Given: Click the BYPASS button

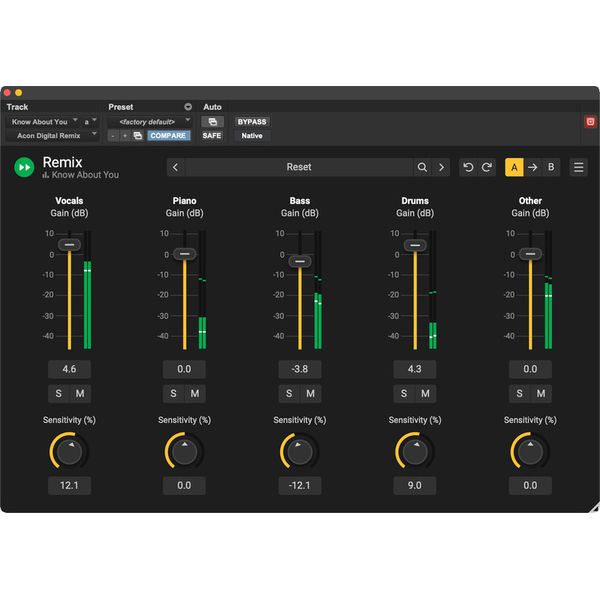Looking at the screenshot, I should [x=252, y=122].
